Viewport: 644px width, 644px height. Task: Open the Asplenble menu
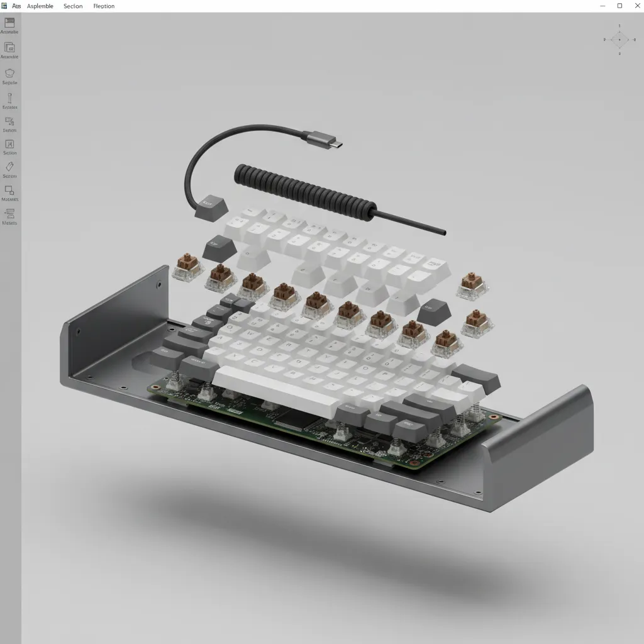tap(40, 6)
